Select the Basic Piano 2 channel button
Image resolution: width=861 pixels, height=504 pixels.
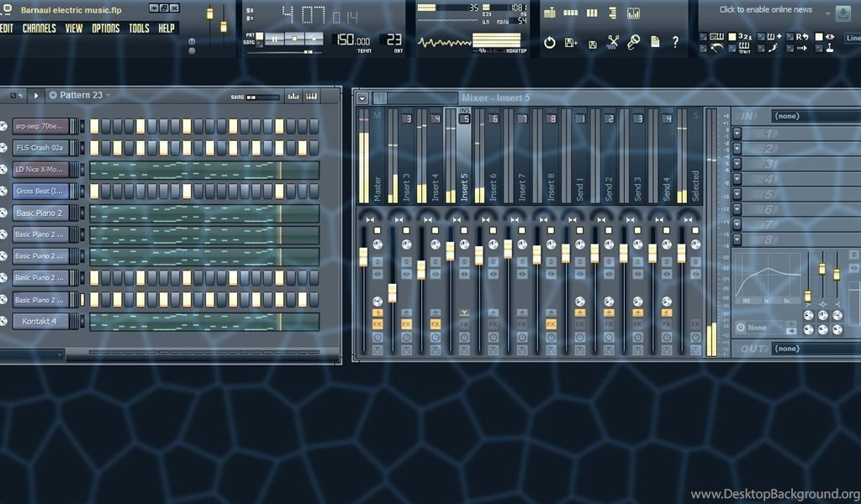40,213
